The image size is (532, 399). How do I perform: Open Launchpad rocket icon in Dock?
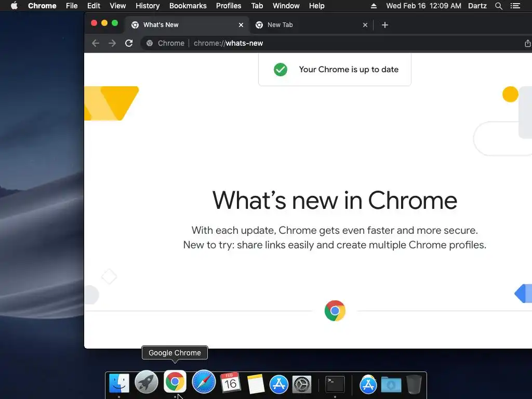coord(146,382)
